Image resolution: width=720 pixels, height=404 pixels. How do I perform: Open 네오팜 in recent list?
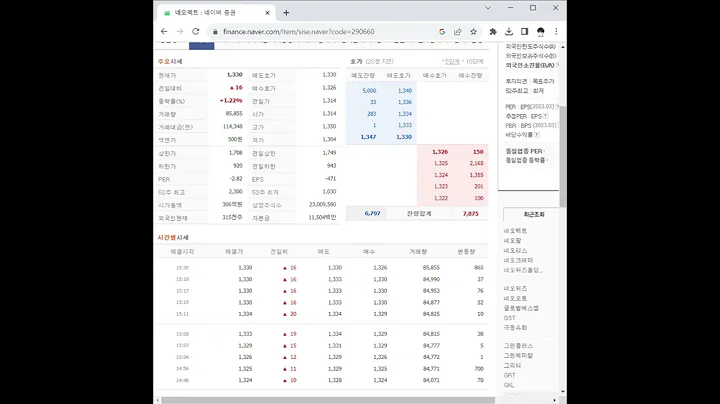pyautogui.click(x=512, y=241)
